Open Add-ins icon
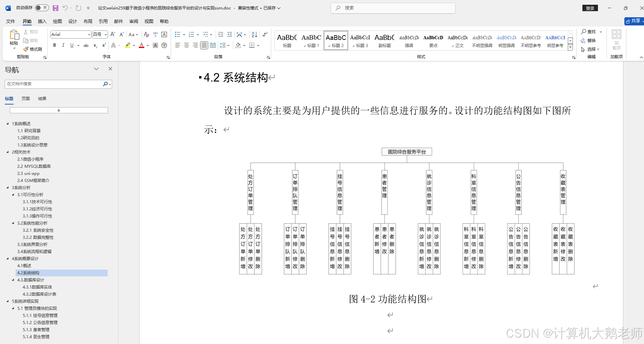 tap(616, 40)
